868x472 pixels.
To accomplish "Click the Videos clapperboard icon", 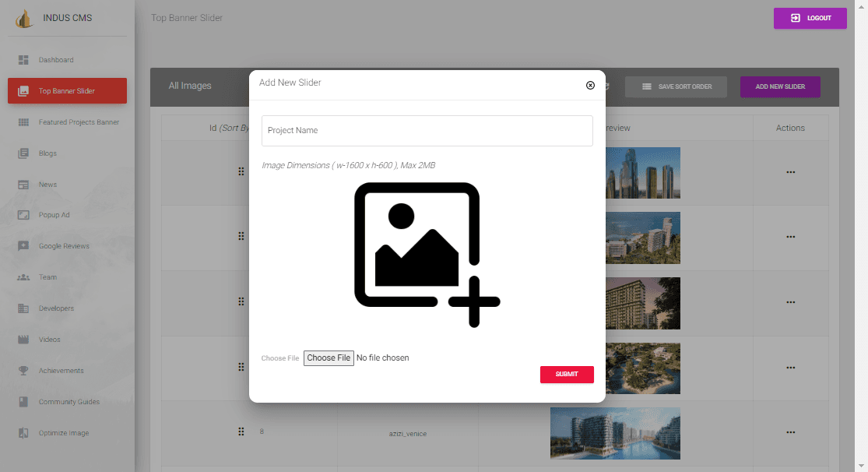I will (23, 340).
